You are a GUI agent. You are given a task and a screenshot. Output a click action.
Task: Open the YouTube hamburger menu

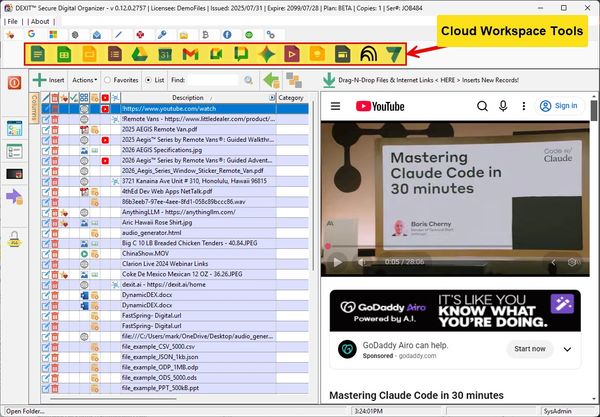335,105
